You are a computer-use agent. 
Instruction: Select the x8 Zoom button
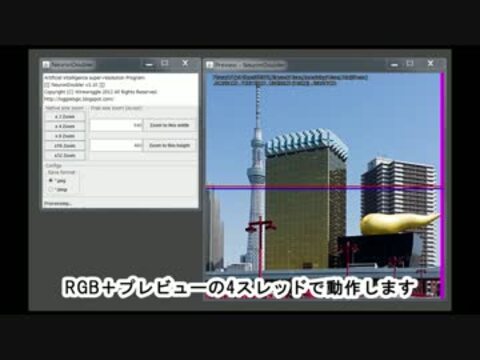[65, 136]
